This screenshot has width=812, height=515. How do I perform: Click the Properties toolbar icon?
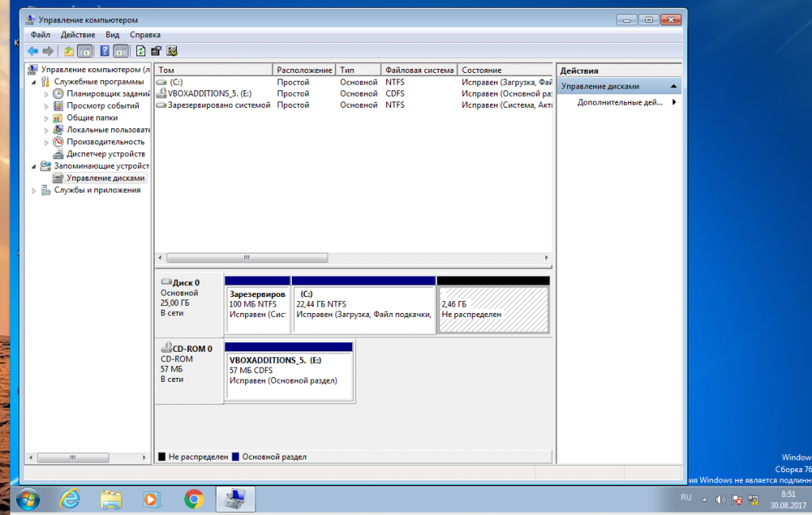(x=156, y=51)
